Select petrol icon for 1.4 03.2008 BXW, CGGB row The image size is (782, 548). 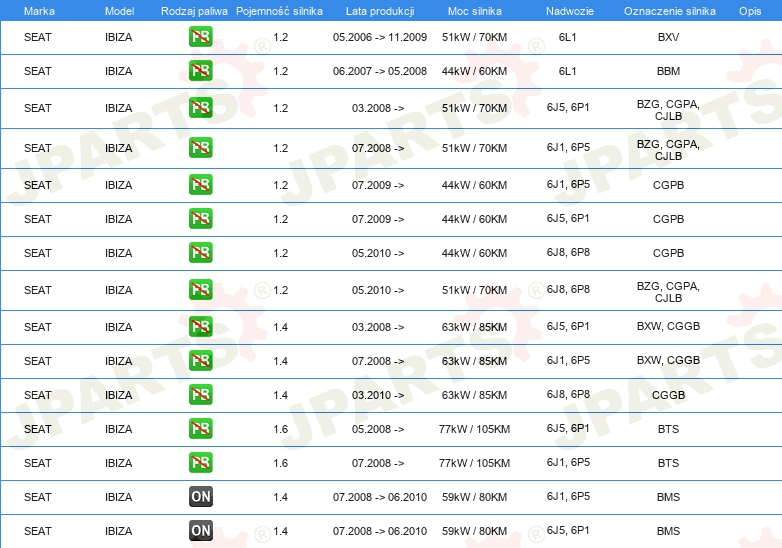pyautogui.click(x=200, y=327)
